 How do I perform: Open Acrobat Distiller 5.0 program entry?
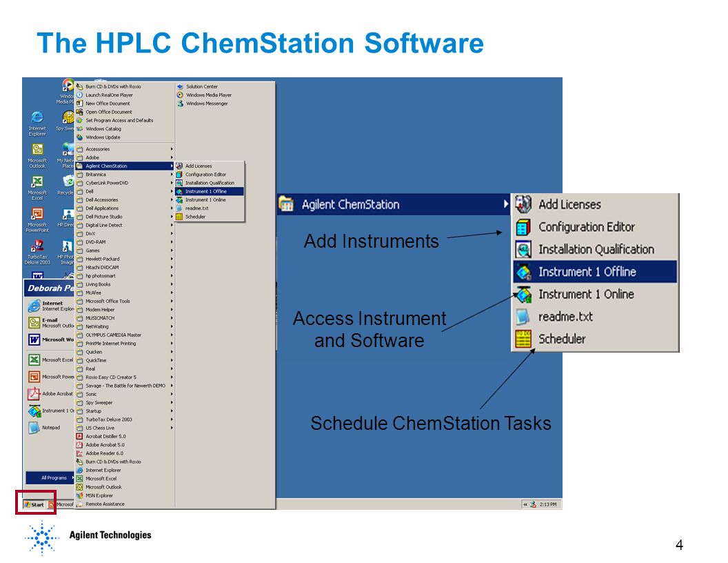pos(124,437)
